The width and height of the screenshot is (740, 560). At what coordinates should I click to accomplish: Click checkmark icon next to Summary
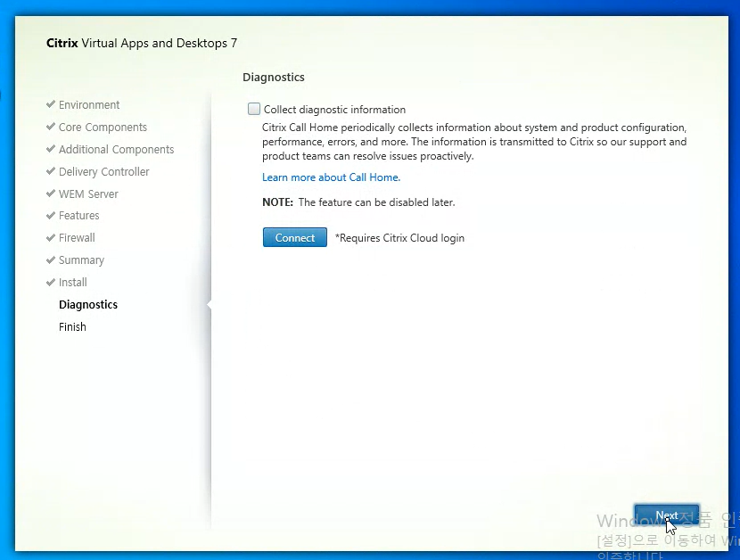point(51,259)
